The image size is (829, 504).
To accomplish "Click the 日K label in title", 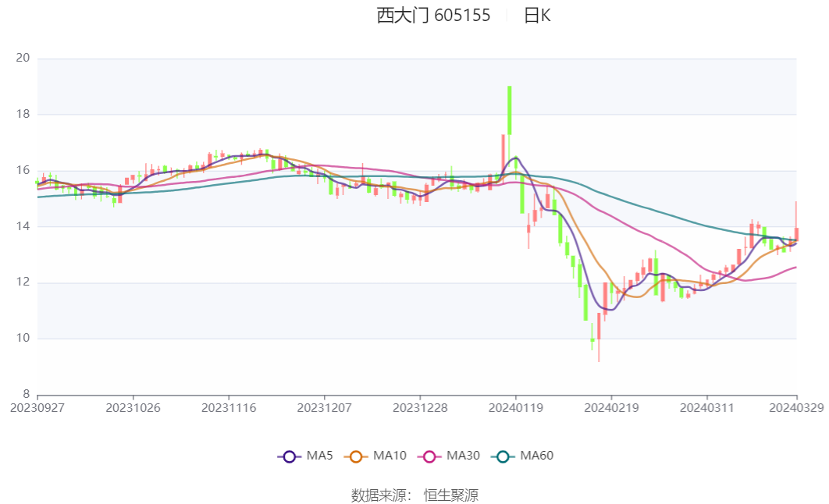I will coord(537,16).
